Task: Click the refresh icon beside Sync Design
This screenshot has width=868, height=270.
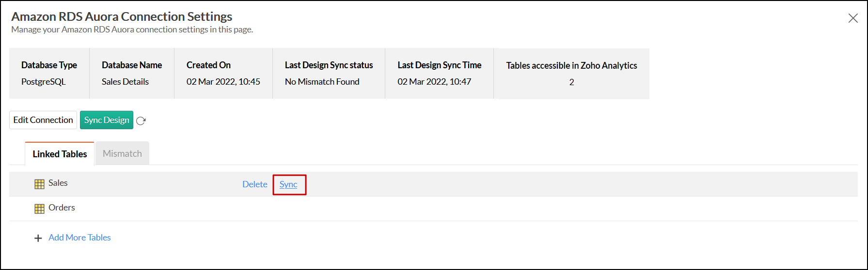Action: (x=141, y=121)
